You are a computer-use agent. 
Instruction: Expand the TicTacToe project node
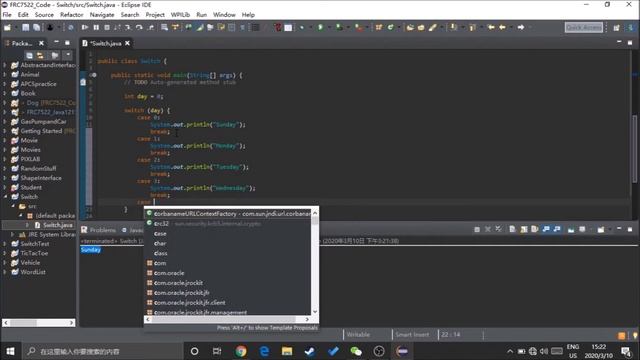pos(5,253)
